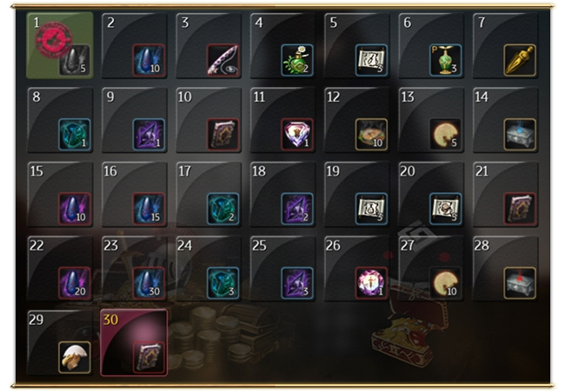Click the green perfume bottle on day 4
The width and height of the screenshot is (565, 392).
tap(297, 60)
